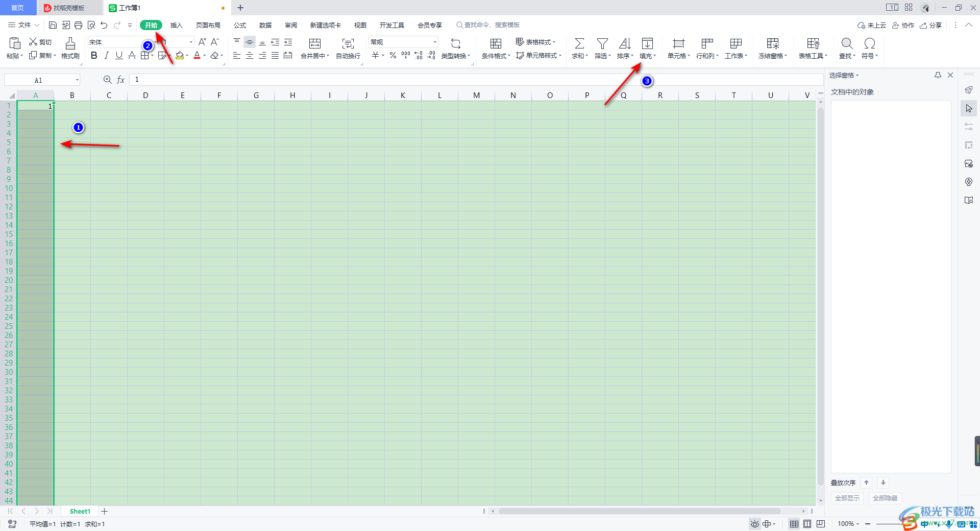Screen dimensions: 980x531
Task: Click the zoom out minus on slider
Action: point(868,524)
